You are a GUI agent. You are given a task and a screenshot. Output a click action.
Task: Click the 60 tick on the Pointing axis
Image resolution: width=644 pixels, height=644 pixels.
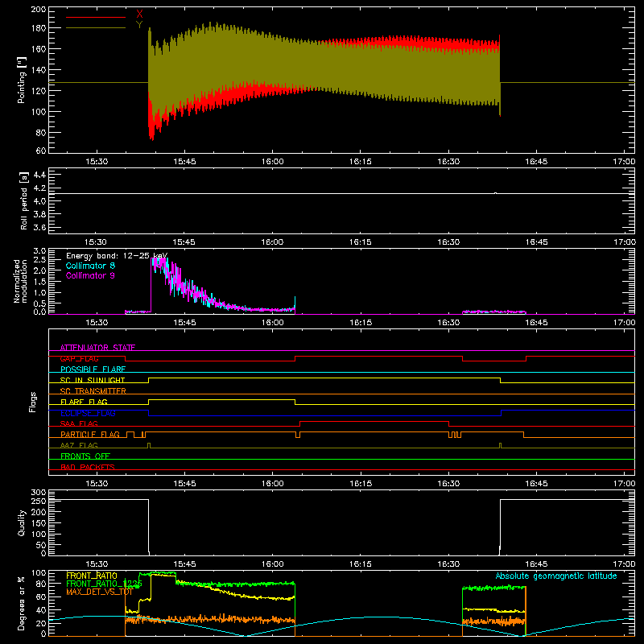point(41,151)
